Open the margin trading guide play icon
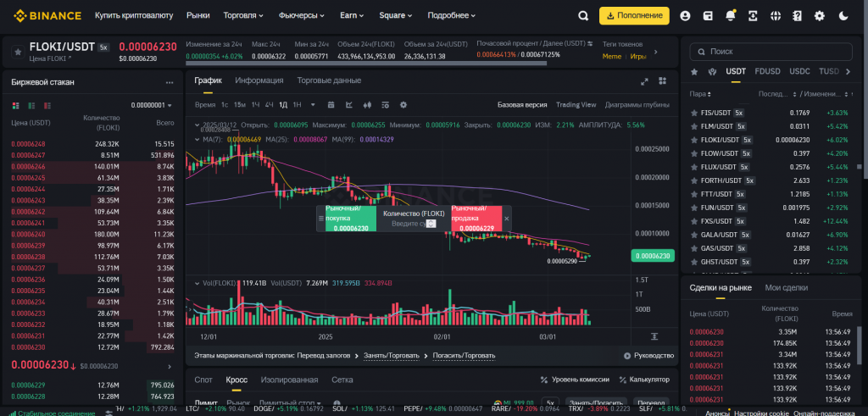 pyautogui.click(x=627, y=356)
